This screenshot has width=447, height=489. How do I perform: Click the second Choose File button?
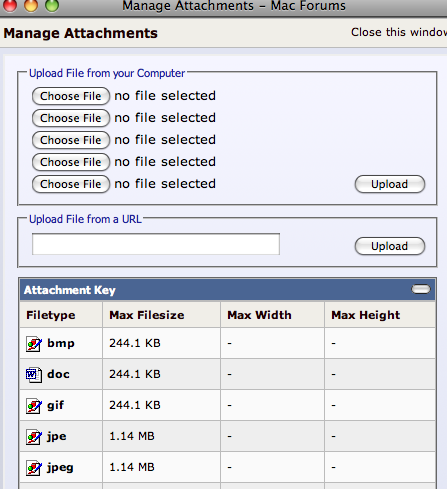coord(71,118)
